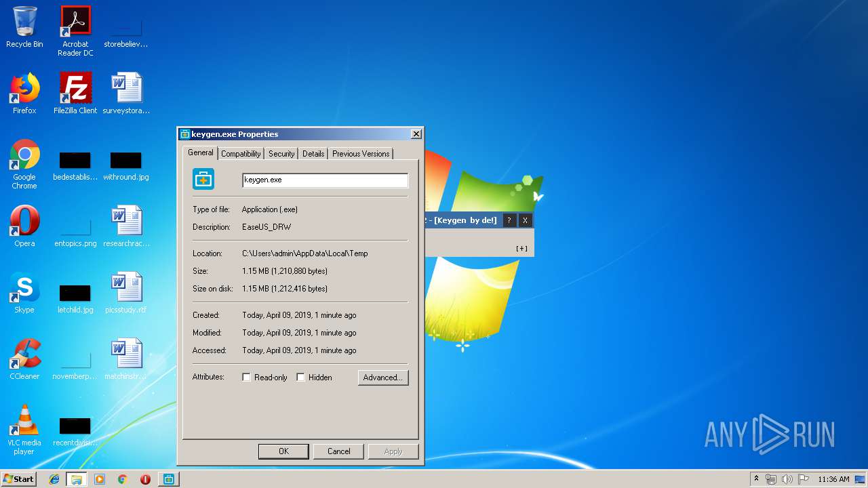
Task: Open Windows Media Player taskbar icon
Action: [x=100, y=479]
